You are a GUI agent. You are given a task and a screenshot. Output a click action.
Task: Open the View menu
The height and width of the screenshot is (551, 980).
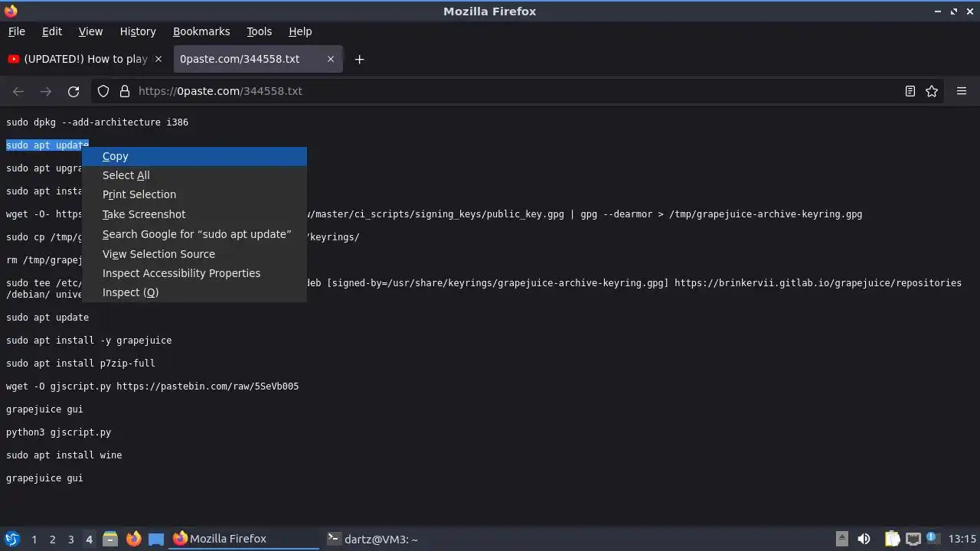point(90,31)
